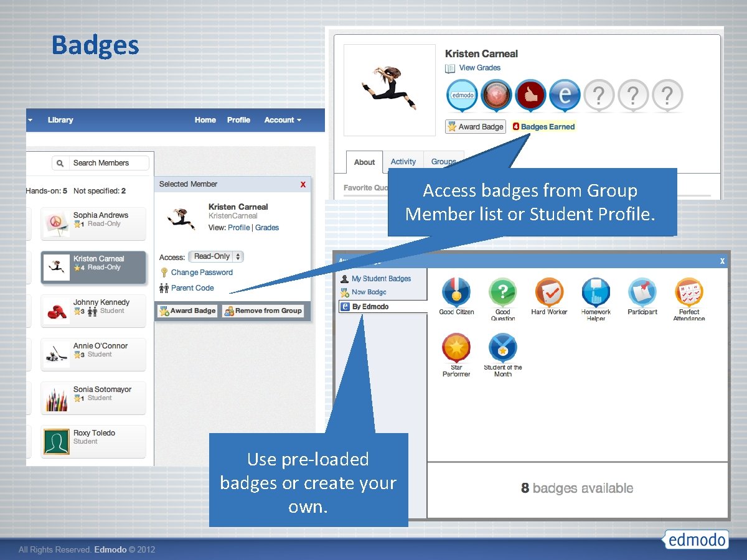747x560 pixels.
Task: Go to Home in the top navigation
Action: [x=205, y=120]
